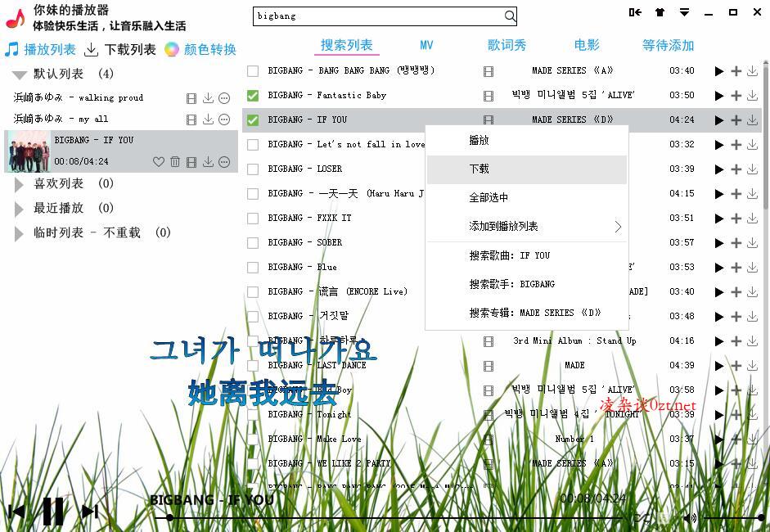This screenshot has width=770, height=532.
Task: Open the 歌词秀 tab
Action: pyautogui.click(x=507, y=45)
